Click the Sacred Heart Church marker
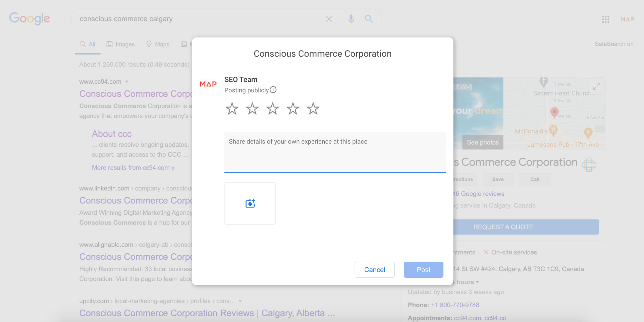Image resolution: width=644 pixels, height=322 pixels. [x=544, y=82]
